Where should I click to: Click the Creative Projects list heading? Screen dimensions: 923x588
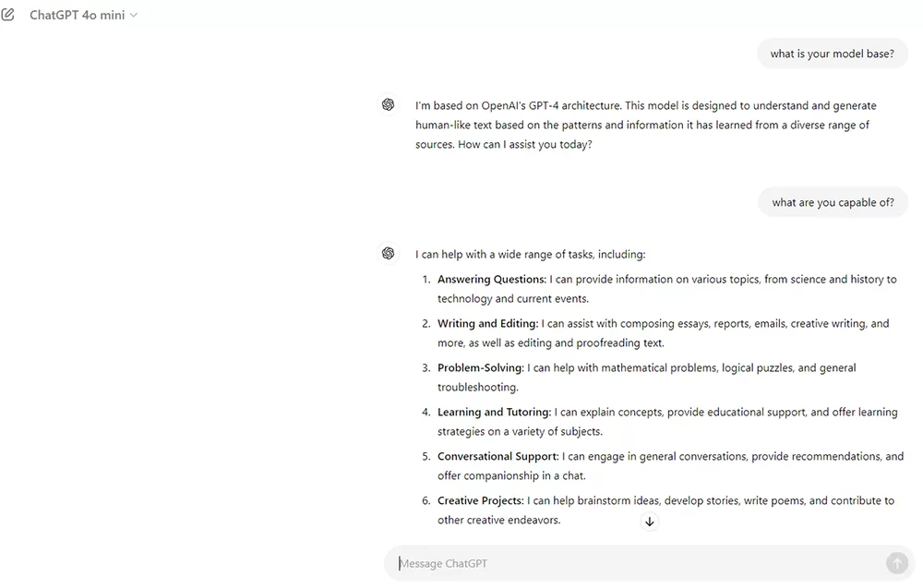pos(480,500)
